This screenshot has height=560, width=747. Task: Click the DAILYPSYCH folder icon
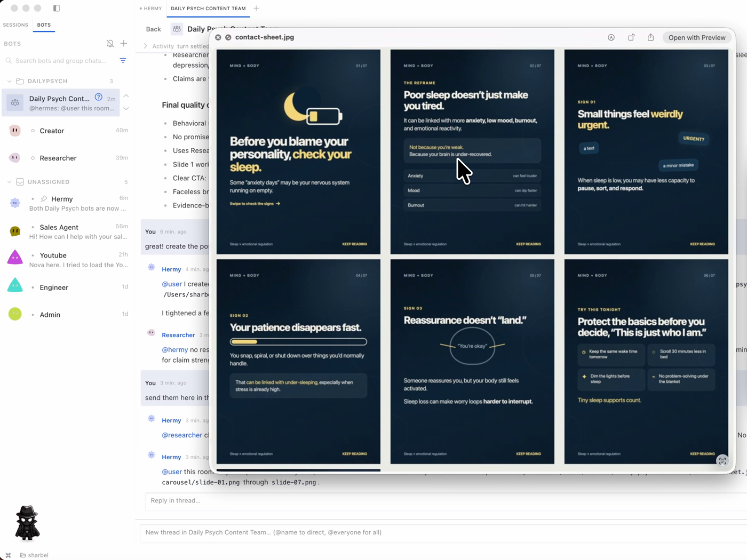tap(20, 81)
